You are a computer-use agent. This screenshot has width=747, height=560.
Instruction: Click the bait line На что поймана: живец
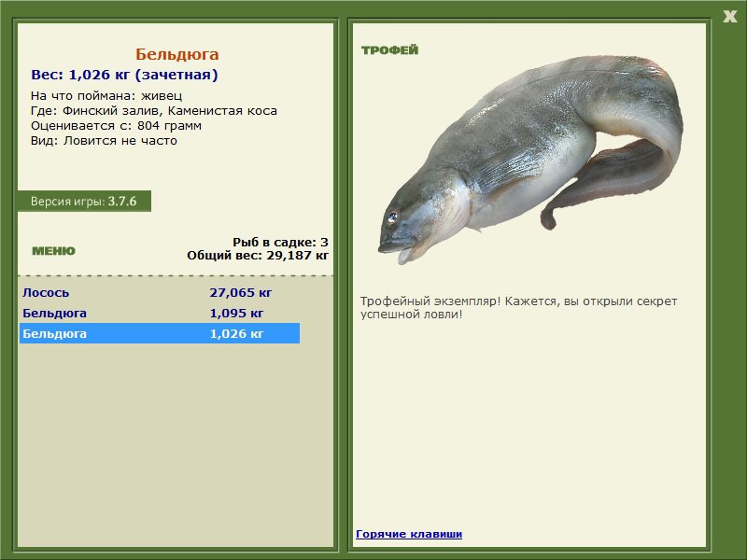[106, 96]
